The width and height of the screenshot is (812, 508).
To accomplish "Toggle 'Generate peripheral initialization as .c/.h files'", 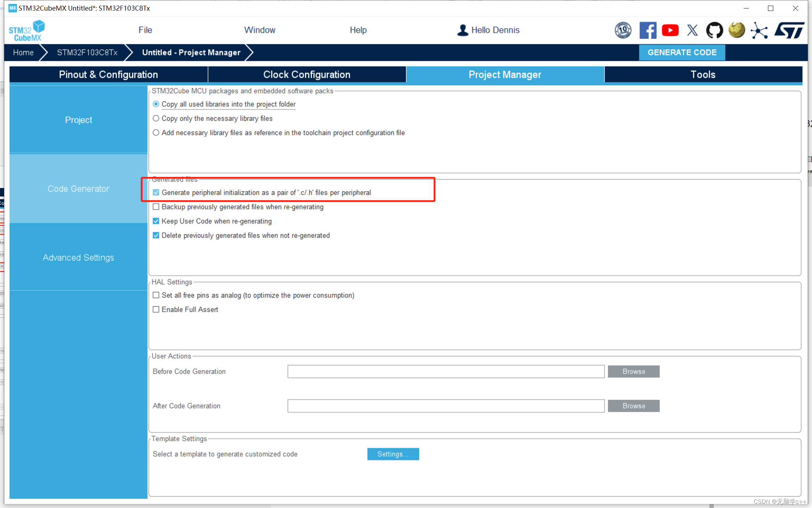I will 156,193.
